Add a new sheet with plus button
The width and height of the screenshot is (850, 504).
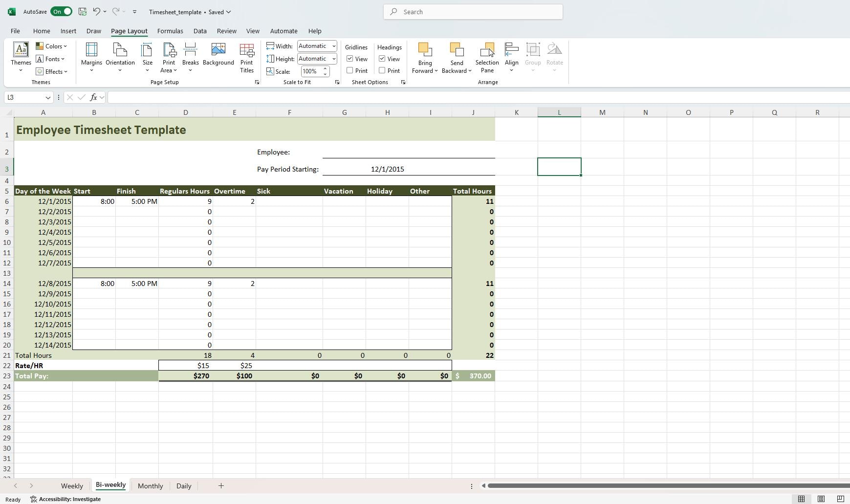pos(221,485)
